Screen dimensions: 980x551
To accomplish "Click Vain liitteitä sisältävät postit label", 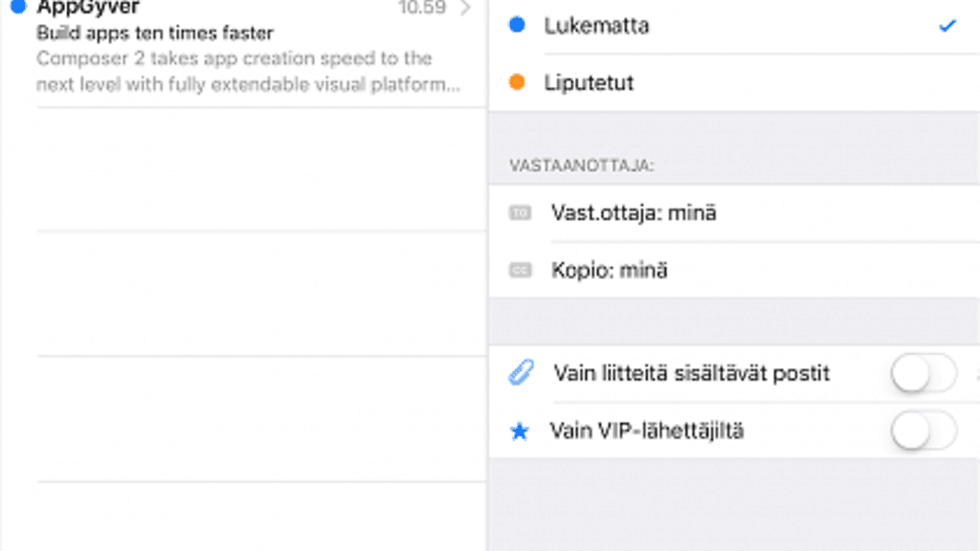I will click(x=691, y=373).
